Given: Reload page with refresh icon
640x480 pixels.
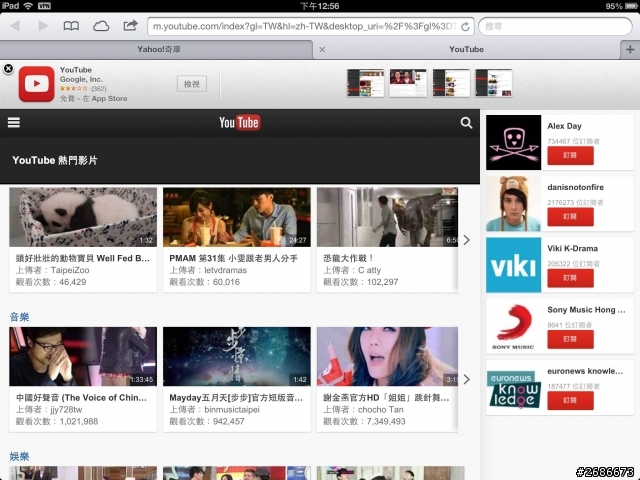Looking at the screenshot, I should tap(465, 27).
